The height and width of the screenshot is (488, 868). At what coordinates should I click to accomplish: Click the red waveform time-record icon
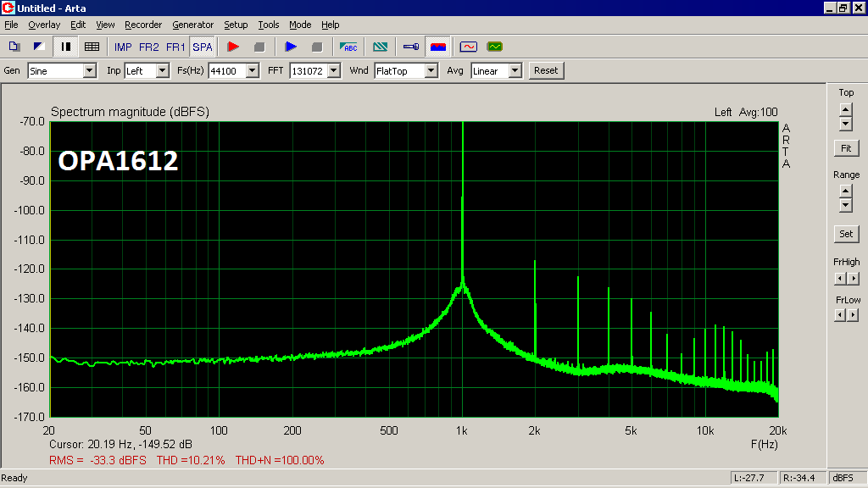point(468,47)
